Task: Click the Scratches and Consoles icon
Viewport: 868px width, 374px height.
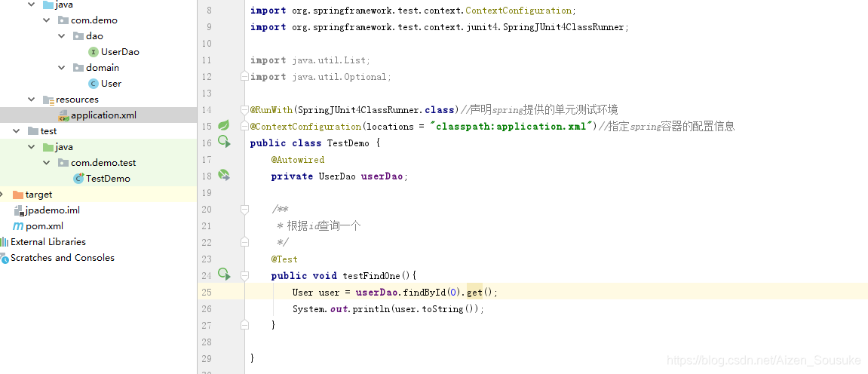Action: pos(5,258)
